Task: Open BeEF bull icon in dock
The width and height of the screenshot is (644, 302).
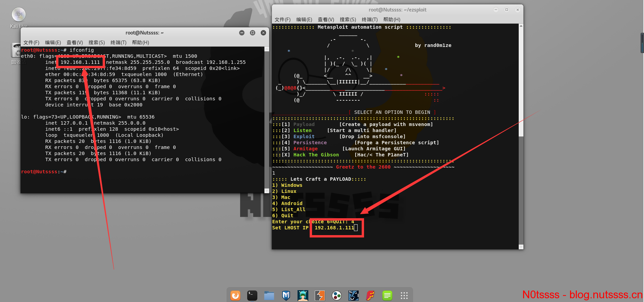Action: tap(354, 296)
